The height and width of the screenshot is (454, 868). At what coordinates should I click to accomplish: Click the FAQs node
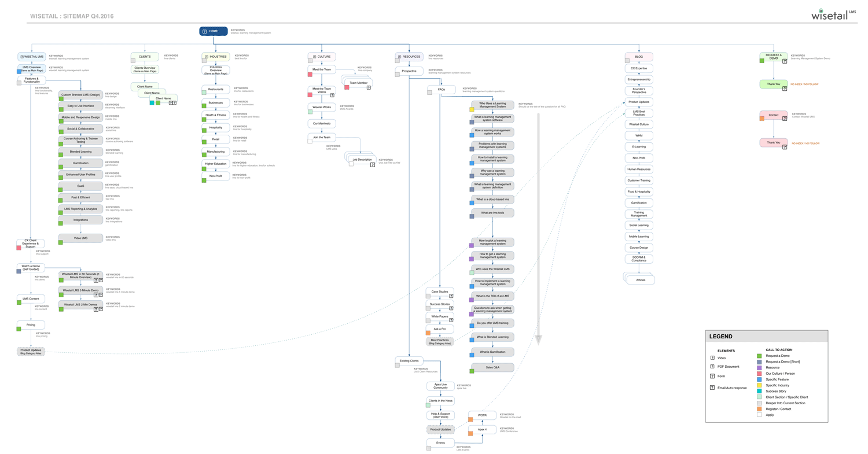[x=442, y=90]
